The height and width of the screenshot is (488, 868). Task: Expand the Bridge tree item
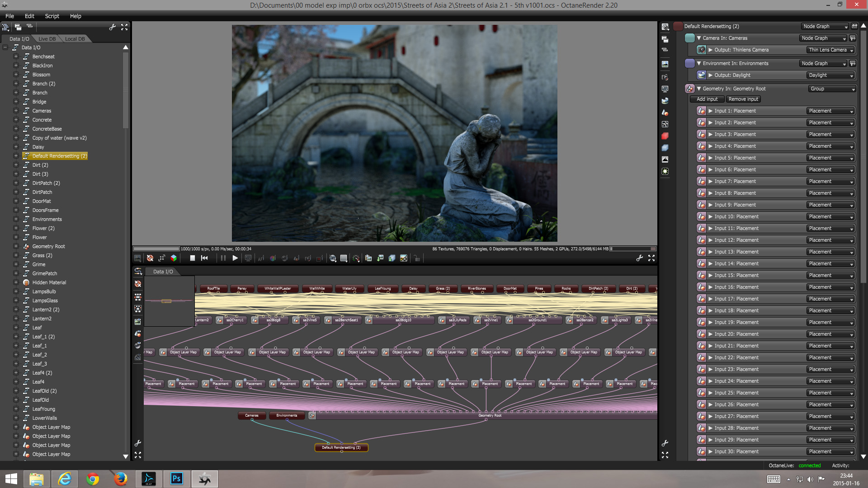point(16,102)
